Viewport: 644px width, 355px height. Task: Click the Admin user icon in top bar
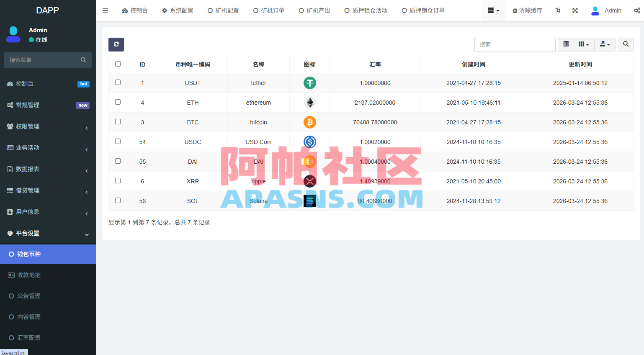click(x=595, y=10)
